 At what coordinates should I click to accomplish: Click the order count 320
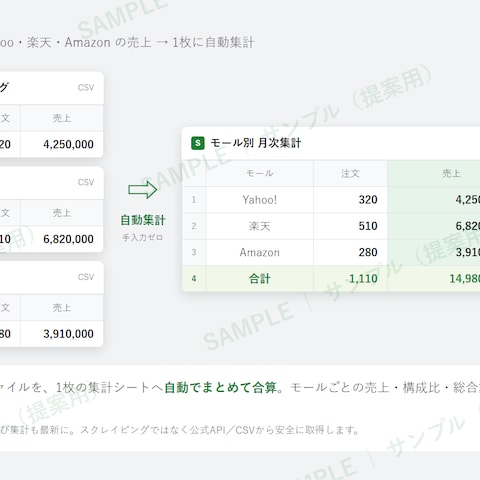tap(368, 200)
